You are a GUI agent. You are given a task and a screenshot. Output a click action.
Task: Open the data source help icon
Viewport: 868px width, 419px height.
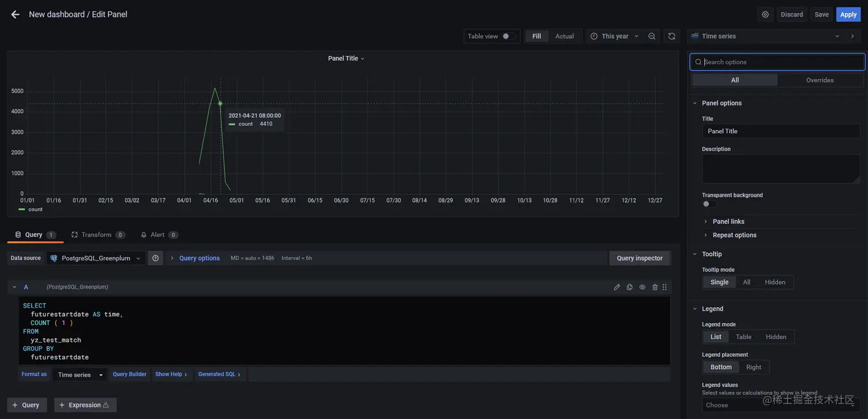pos(156,258)
